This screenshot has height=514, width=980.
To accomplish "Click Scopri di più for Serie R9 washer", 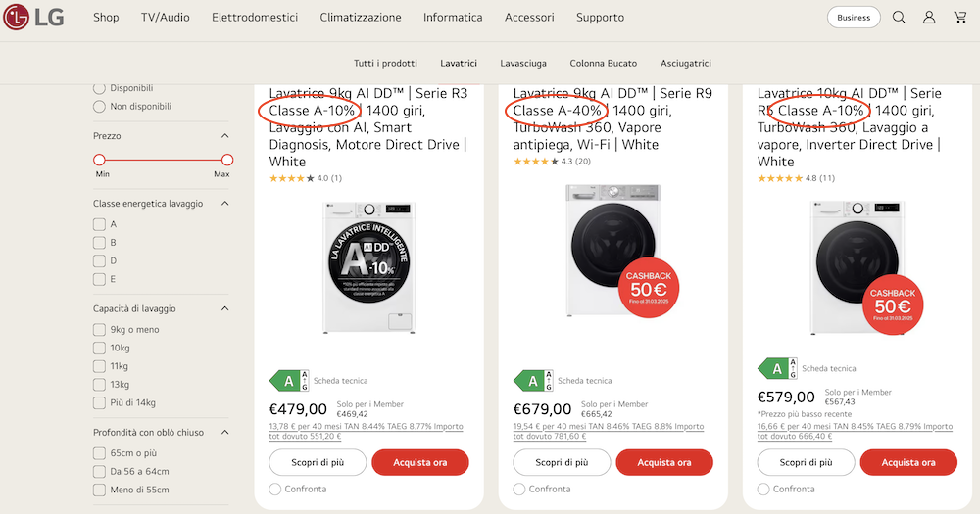I will tap(563, 462).
